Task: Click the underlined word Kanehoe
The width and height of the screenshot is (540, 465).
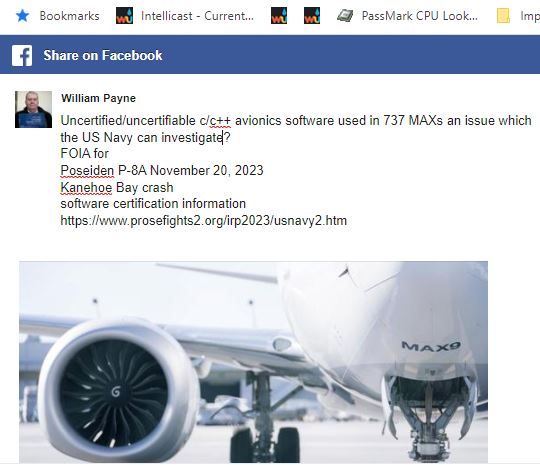Action: tap(86, 187)
